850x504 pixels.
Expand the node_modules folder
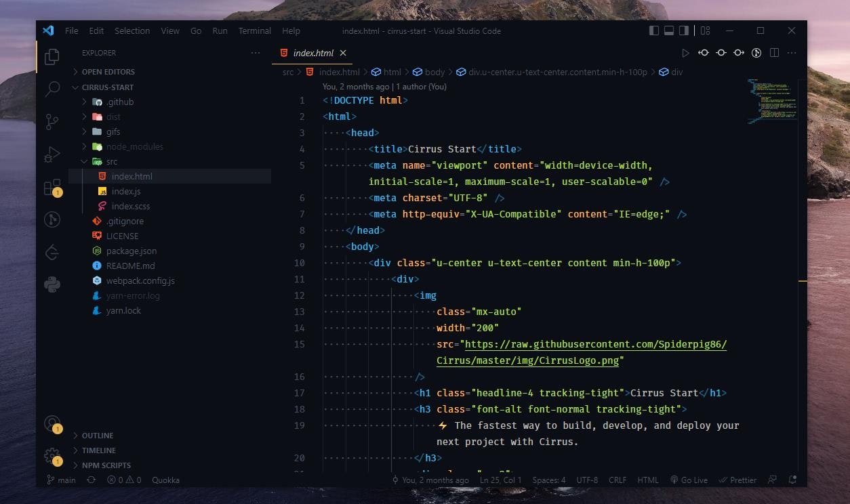170,146
